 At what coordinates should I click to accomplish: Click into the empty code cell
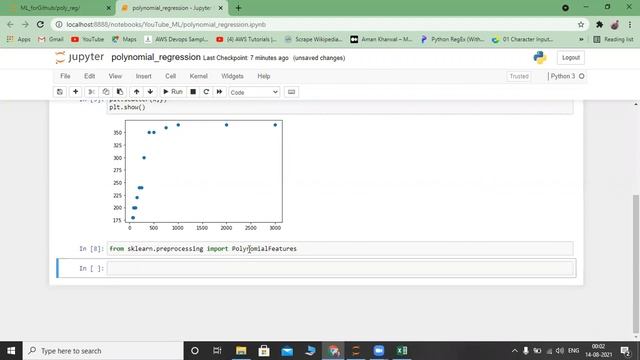[340, 269]
